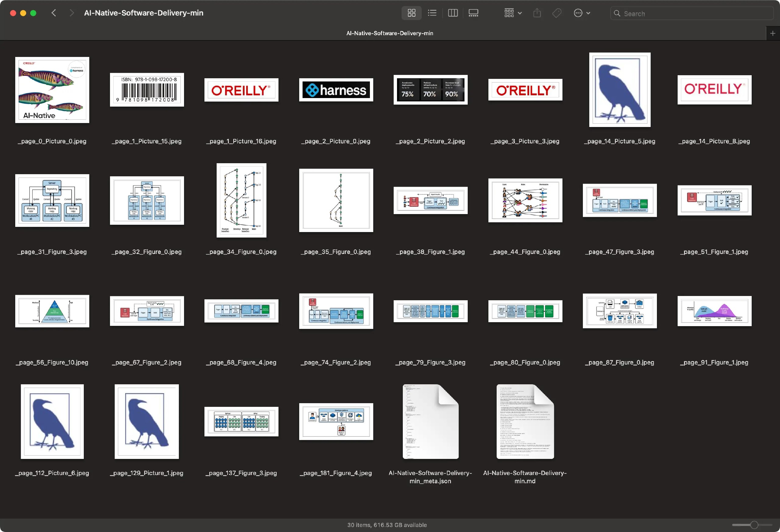Open the More actions ellipsis dropdown

click(582, 13)
